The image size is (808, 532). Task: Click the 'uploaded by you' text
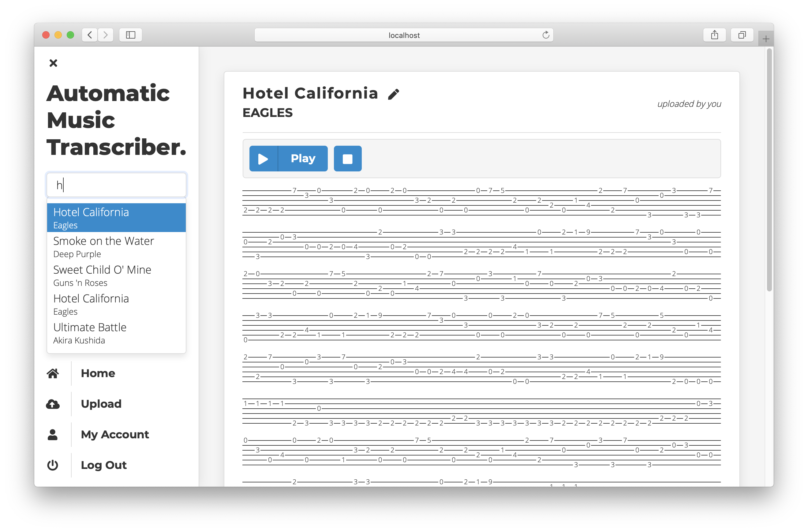(x=689, y=104)
